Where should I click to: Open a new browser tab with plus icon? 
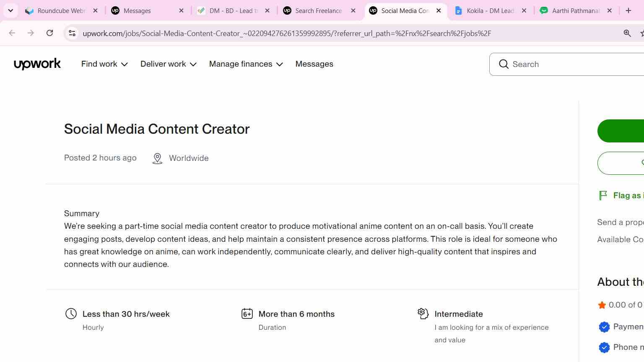[x=628, y=10]
